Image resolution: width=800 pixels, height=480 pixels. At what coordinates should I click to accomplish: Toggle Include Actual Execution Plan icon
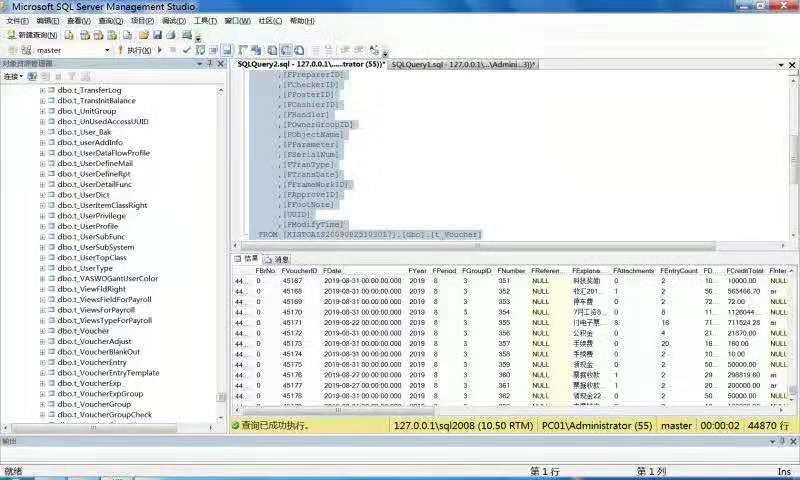(243, 50)
